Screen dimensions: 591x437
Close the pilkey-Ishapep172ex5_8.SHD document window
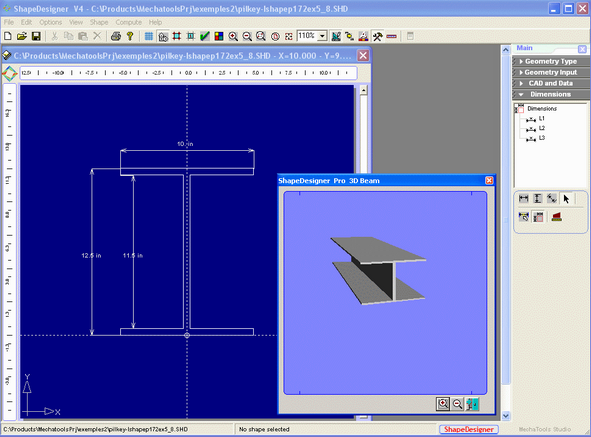(x=363, y=56)
